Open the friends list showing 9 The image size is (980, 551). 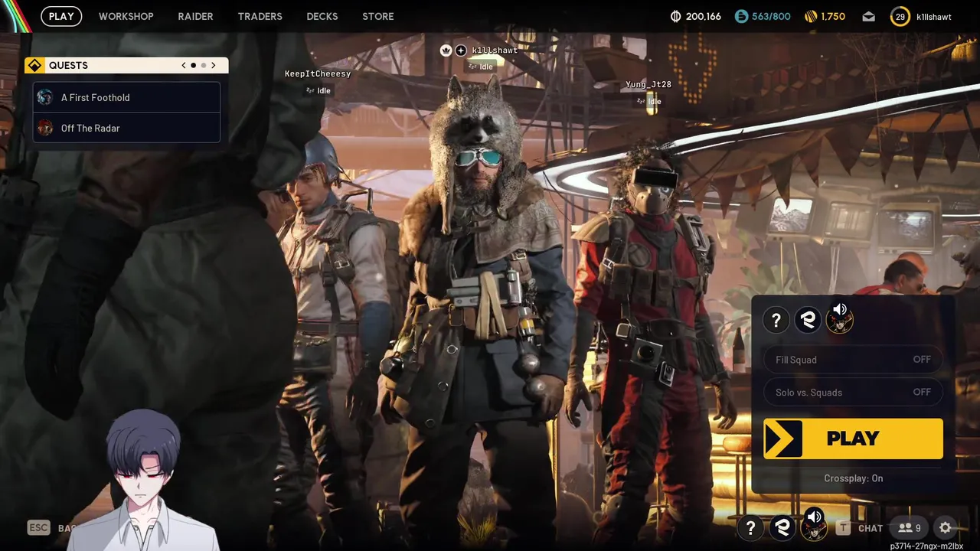[x=910, y=527]
